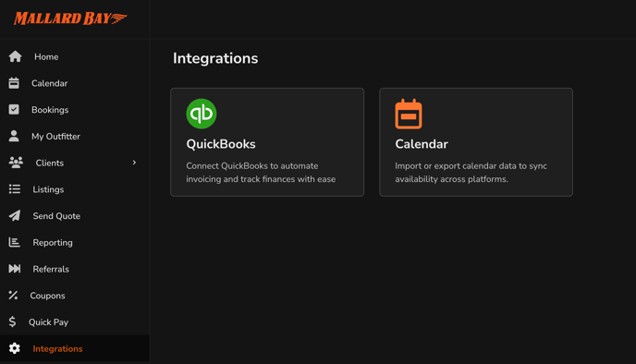Click the orange Calendar card icon
The height and width of the screenshot is (364, 636).
409,114
